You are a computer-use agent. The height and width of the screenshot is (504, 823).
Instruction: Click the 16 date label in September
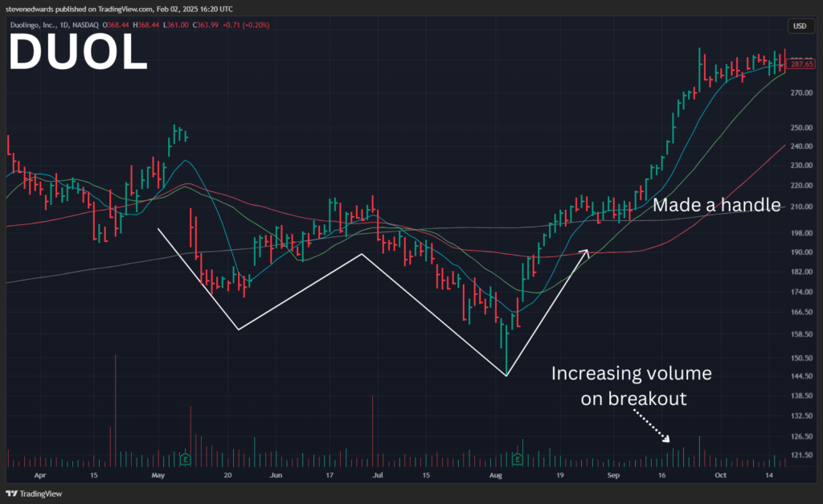tap(661, 475)
